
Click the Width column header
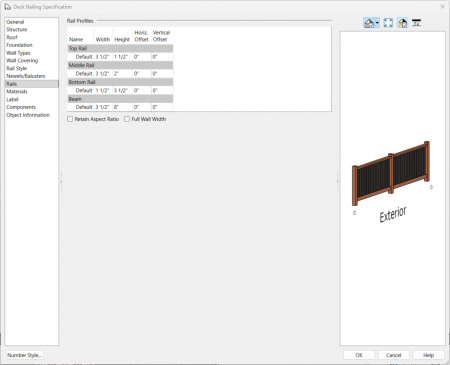pos(103,36)
